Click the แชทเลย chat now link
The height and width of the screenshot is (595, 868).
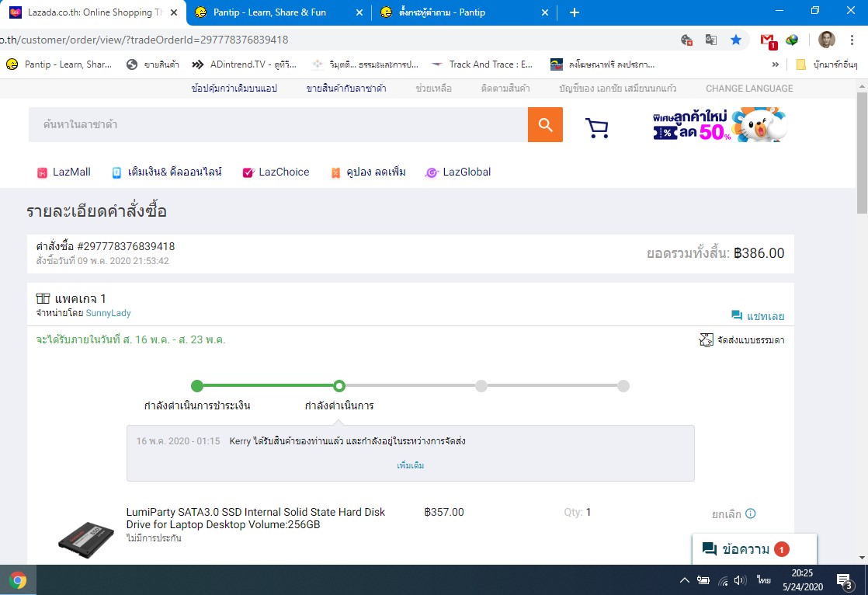tap(758, 316)
